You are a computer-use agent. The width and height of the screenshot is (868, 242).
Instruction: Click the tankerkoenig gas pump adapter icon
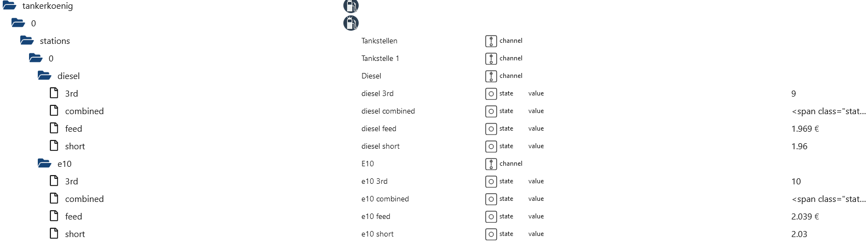tap(350, 6)
